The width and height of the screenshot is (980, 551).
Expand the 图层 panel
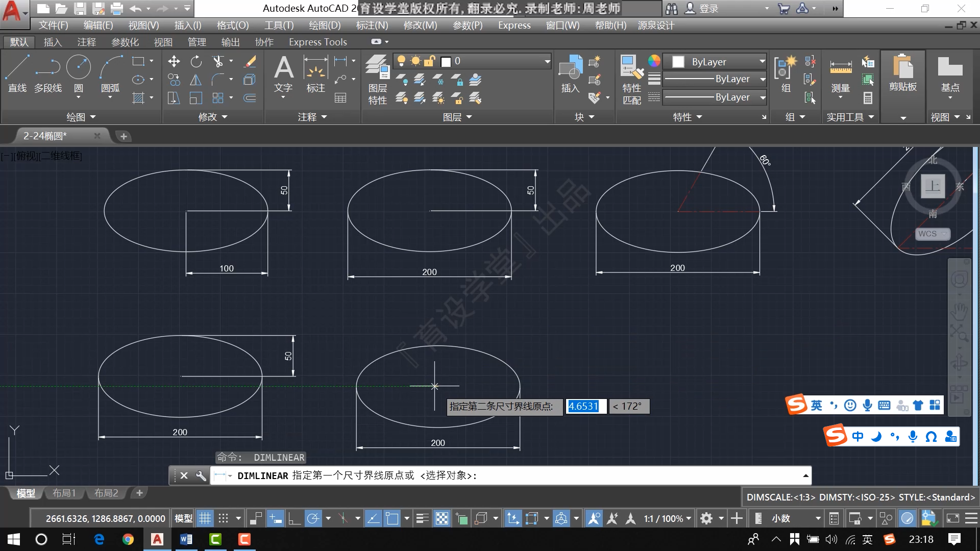coord(457,117)
